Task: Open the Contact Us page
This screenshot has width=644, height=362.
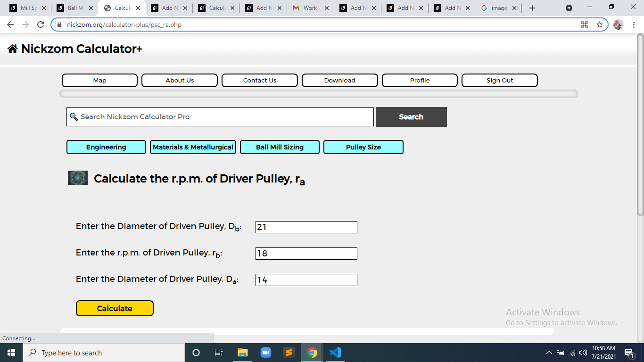Action: (x=260, y=80)
